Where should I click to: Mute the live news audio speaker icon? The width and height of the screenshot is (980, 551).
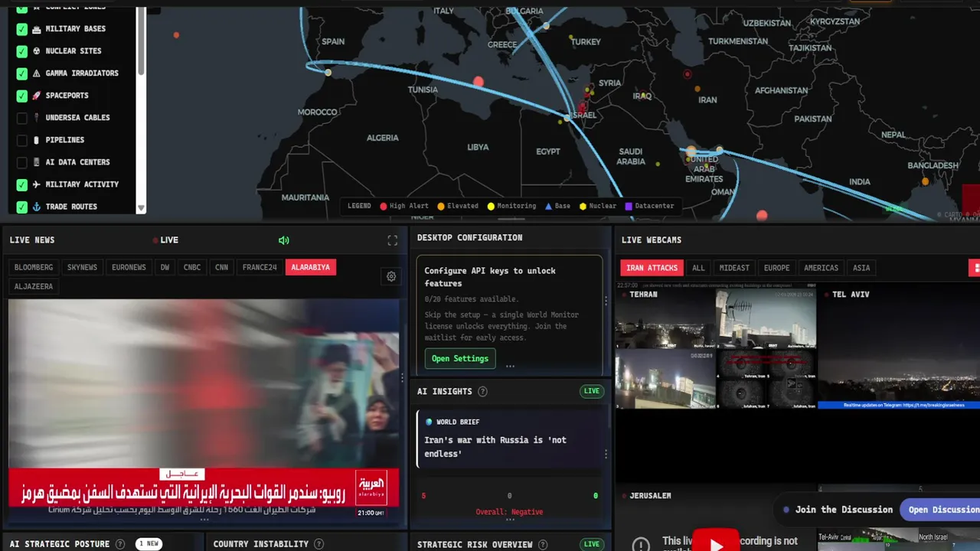pos(284,240)
